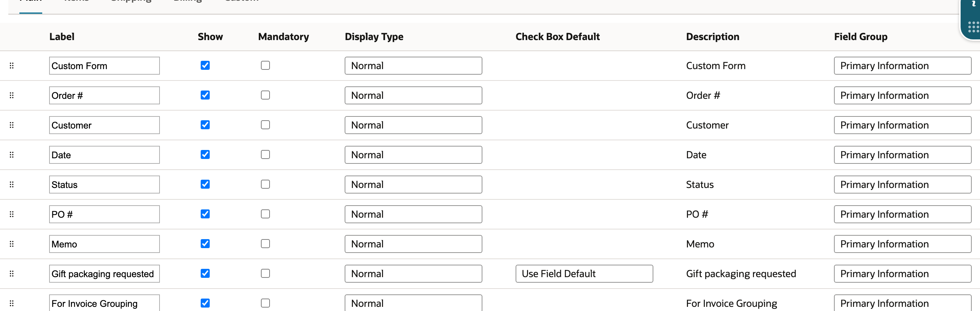This screenshot has width=980, height=311.
Task: Click the Mandatory column header
Action: click(x=283, y=37)
